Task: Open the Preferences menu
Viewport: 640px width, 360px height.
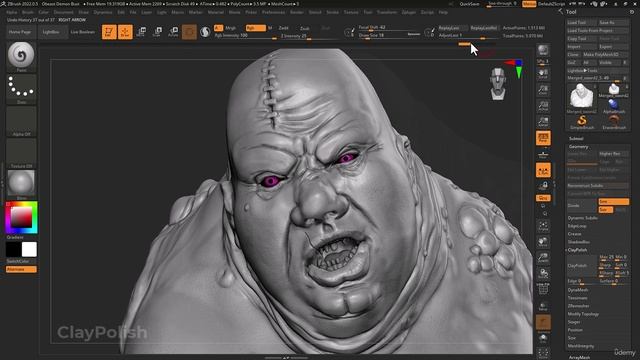Action: 273,12
